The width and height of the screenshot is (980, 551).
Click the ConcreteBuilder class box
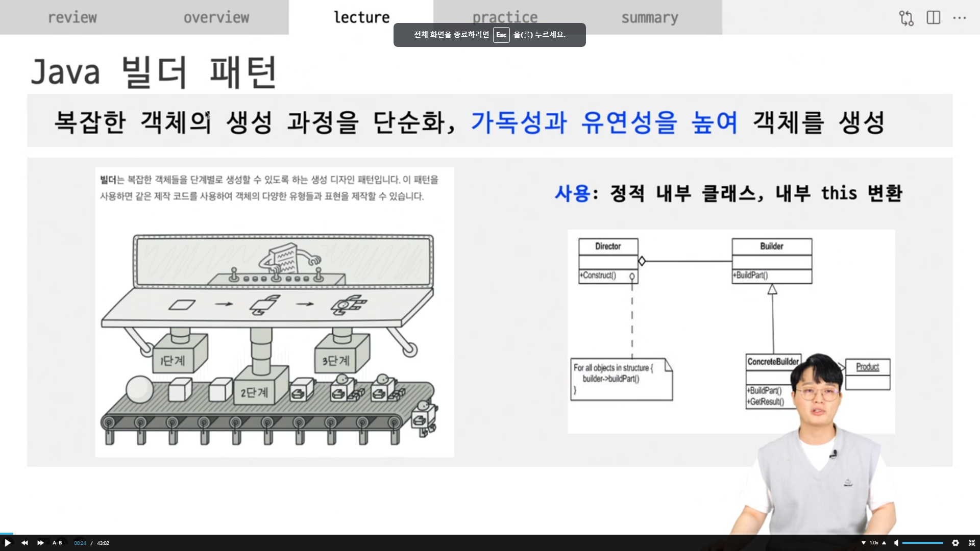(x=773, y=381)
